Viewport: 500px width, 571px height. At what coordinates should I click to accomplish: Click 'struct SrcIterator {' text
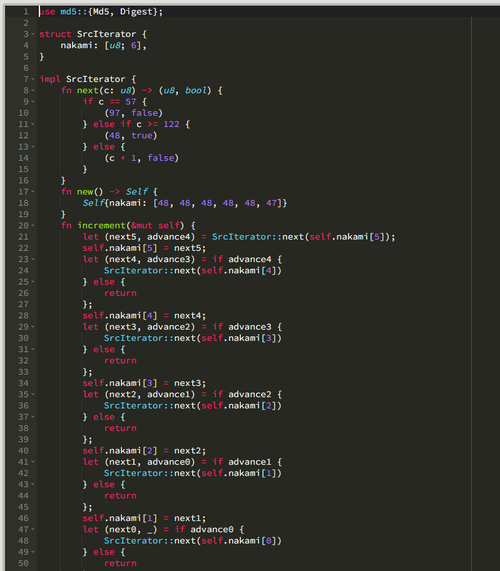click(x=93, y=34)
